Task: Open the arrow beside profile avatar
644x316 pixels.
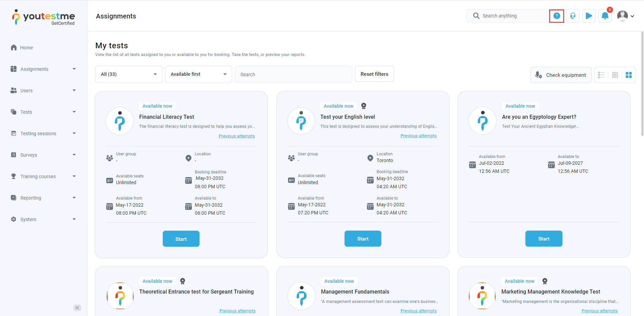Action: [632, 16]
